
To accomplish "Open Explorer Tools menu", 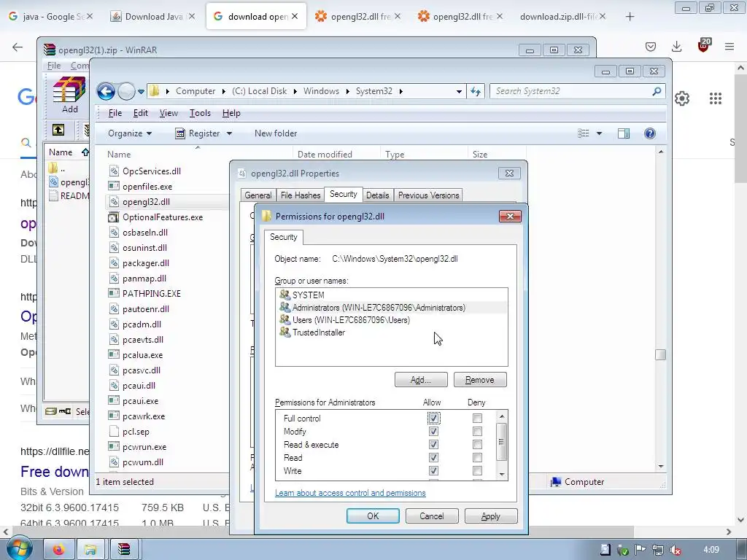I will pyautogui.click(x=200, y=113).
